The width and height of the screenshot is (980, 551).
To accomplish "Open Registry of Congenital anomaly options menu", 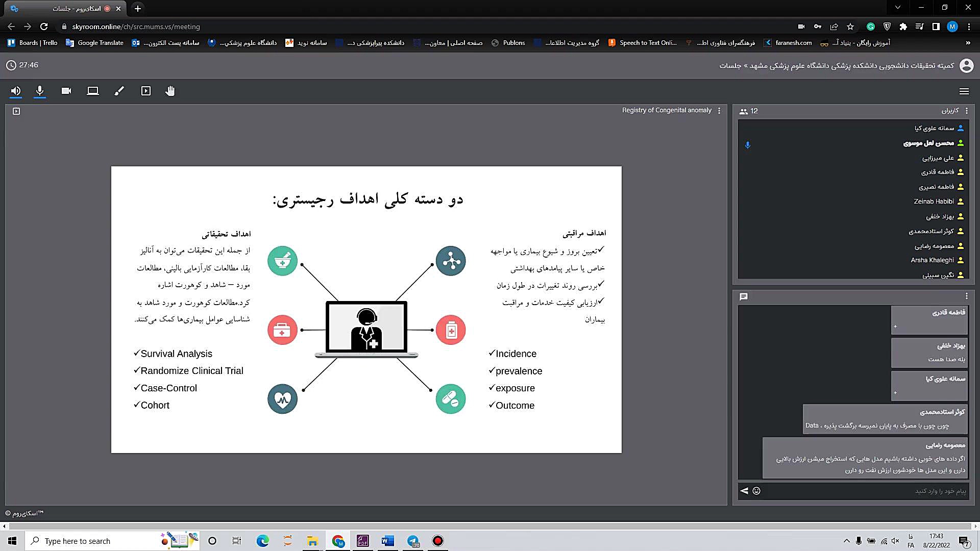I will click(x=719, y=111).
